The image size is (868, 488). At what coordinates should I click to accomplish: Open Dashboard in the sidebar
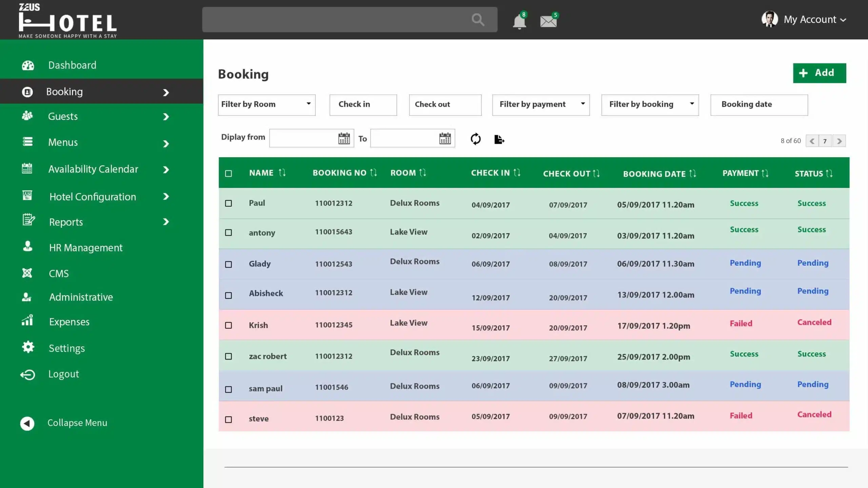72,65
